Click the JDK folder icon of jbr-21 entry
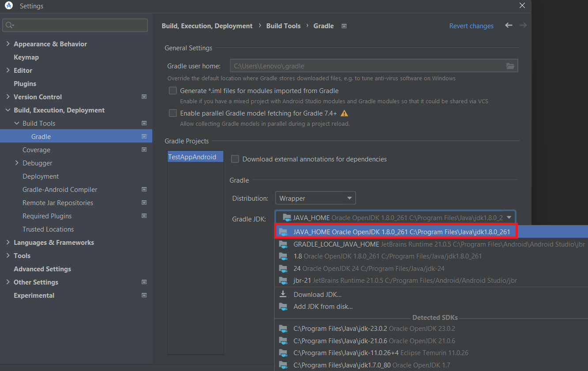 [283, 281]
